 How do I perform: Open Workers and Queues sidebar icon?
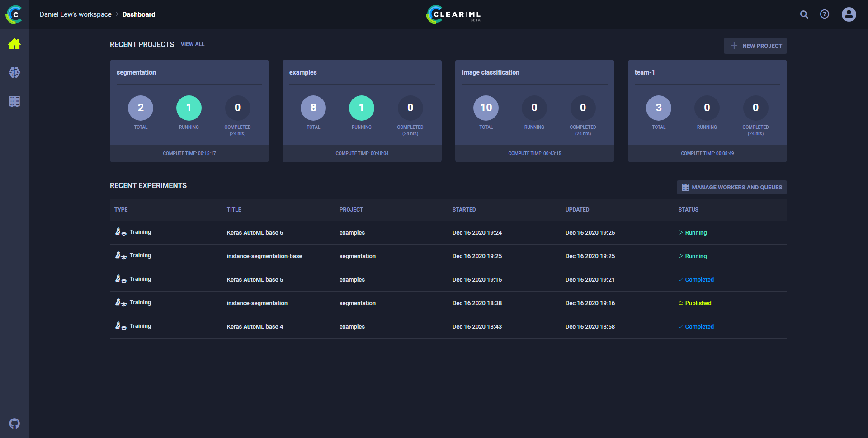(x=14, y=101)
